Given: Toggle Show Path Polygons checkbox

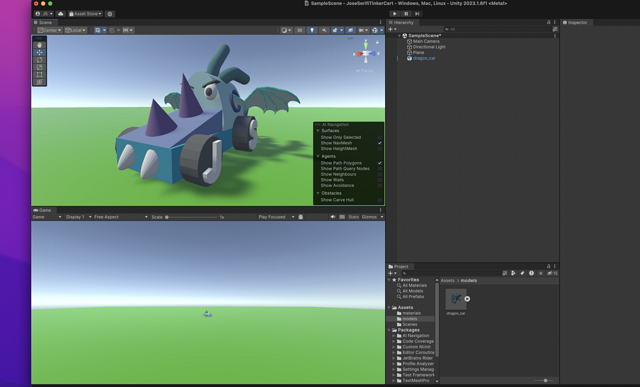Looking at the screenshot, I should pos(380,163).
